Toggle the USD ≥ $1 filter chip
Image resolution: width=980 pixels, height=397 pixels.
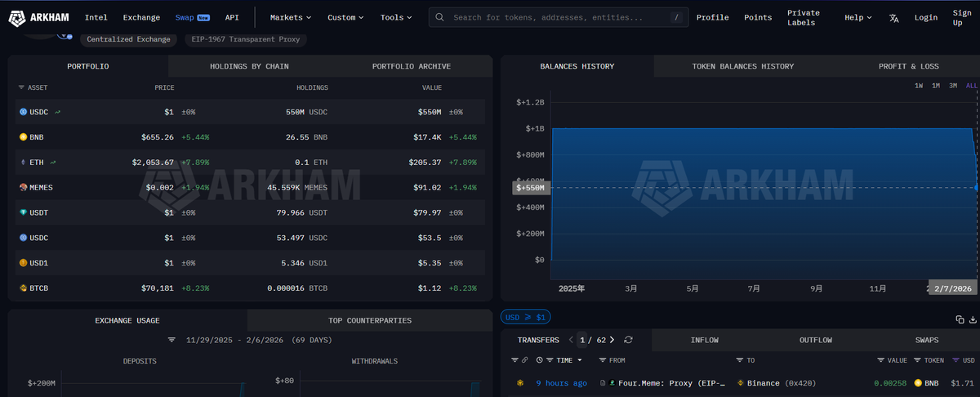(x=528, y=317)
